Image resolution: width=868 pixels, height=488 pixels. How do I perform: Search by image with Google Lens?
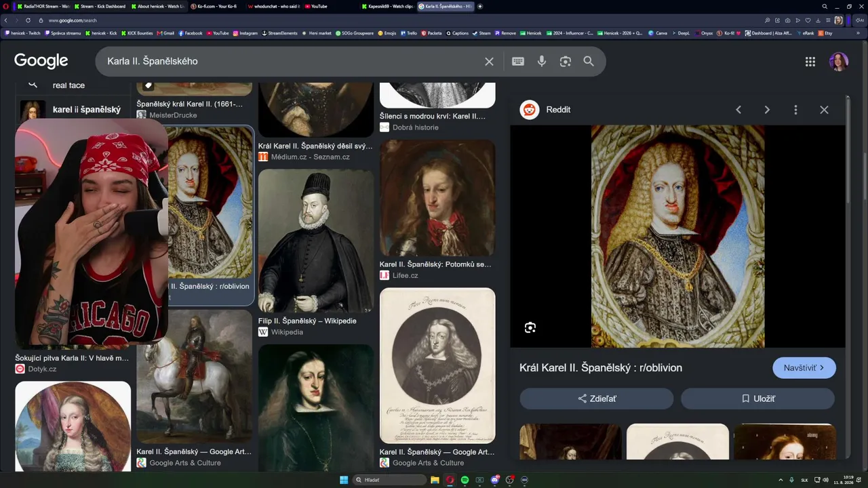[x=566, y=61]
